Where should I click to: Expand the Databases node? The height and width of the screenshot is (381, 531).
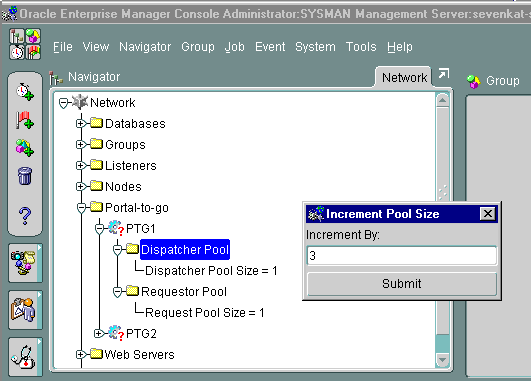[x=80, y=124]
